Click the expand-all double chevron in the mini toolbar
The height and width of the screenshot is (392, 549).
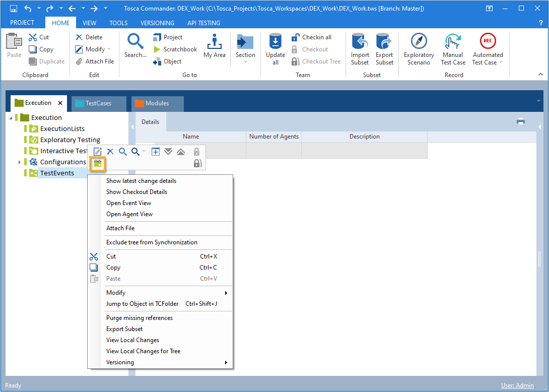coord(168,152)
